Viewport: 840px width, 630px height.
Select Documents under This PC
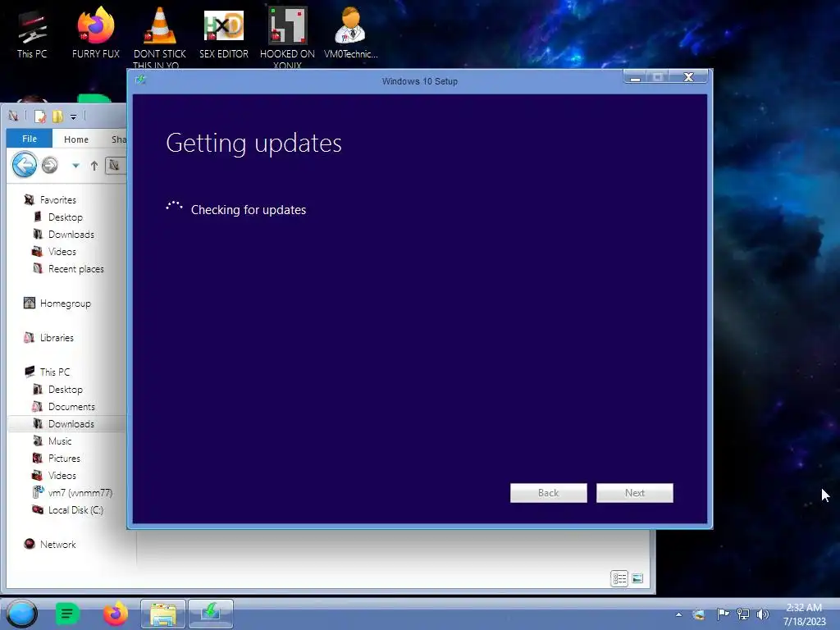pyautogui.click(x=71, y=407)
